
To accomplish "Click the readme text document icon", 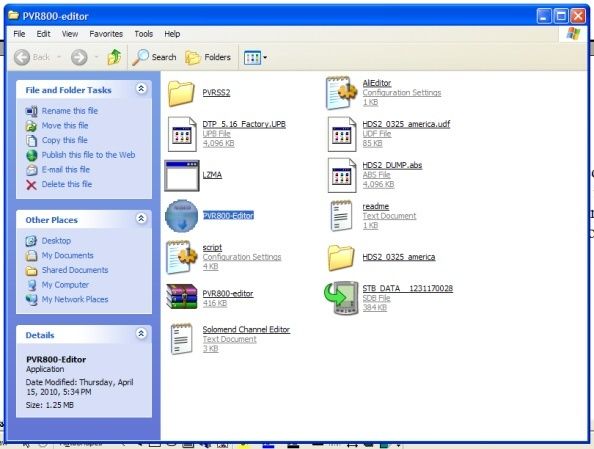I will point(341,216).
